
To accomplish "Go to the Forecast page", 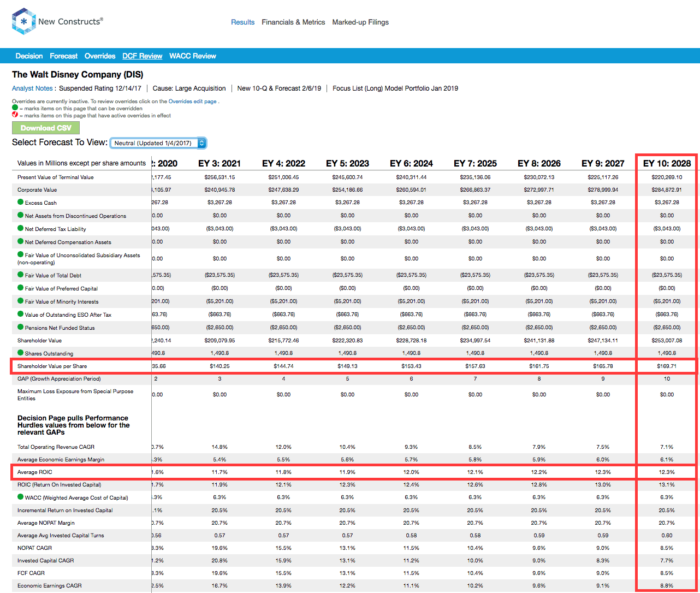I will (x=63, y=56).
